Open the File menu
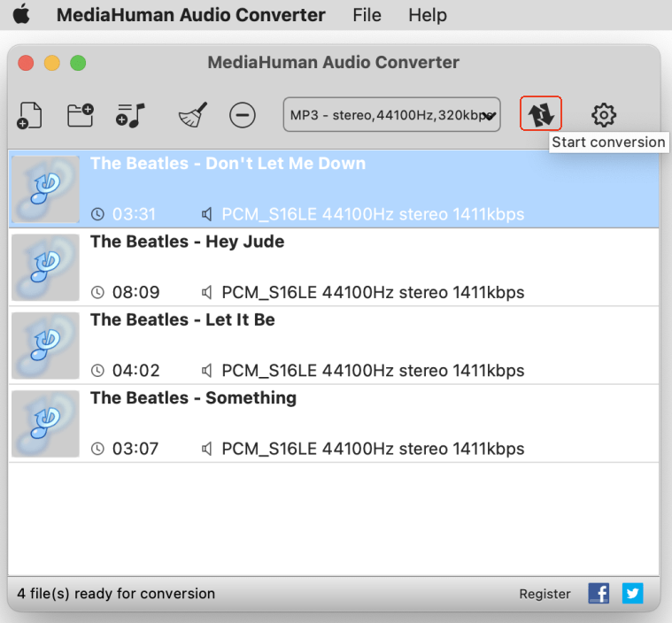Image resolution: width=672 pixels, height=623 pixels. (367, 15)
